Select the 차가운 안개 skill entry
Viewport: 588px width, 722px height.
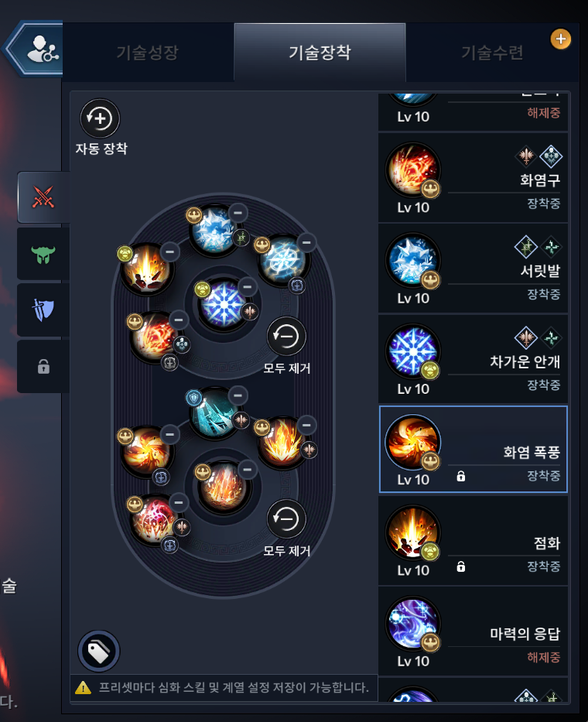click(x=473, y=359)
